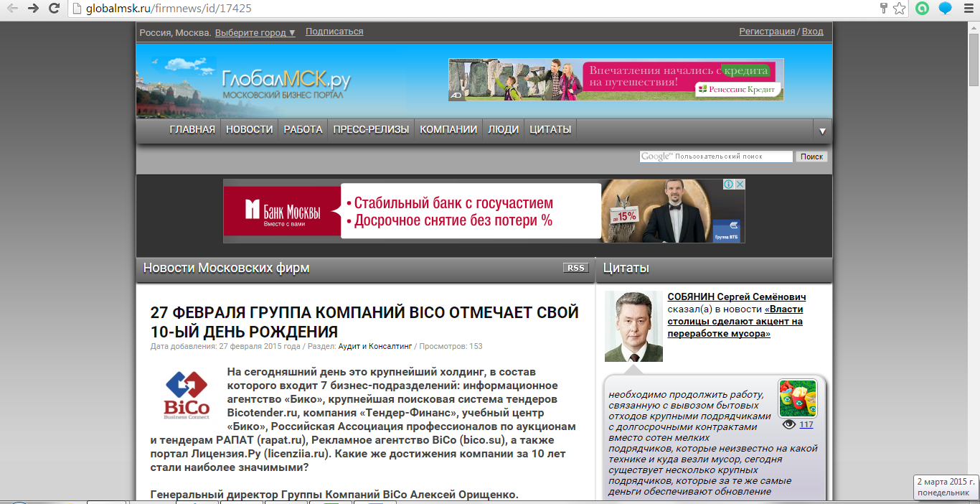The width and height of the screenshot is (980, 504).
Task: Click the "Цитаты" sidebar header
Action: pyautogui.click(x=626, y=269)
